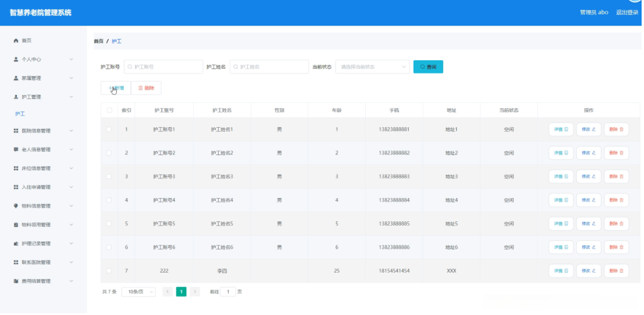
Task: Select the checkbox for row 护工账号3
Action: coord(109,177)
